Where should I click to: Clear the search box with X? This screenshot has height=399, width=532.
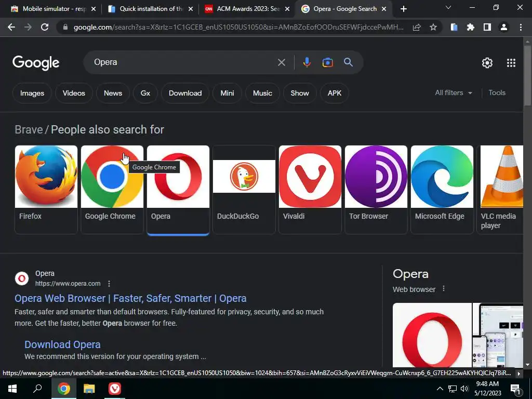281,62
